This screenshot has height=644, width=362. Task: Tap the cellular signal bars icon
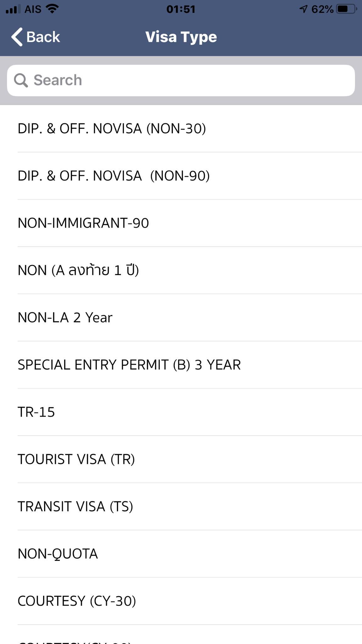click(x=13, y=9)
